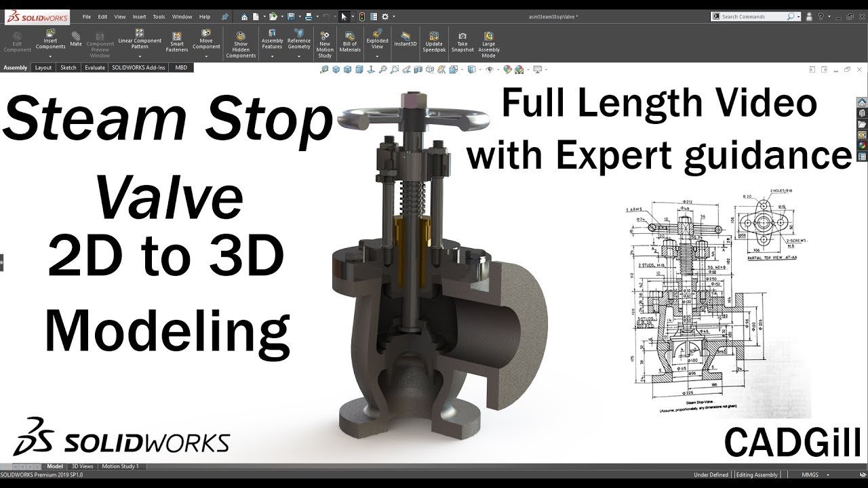
Task: Open the Appearances color ball on right pane
Action: pos(862,145)
